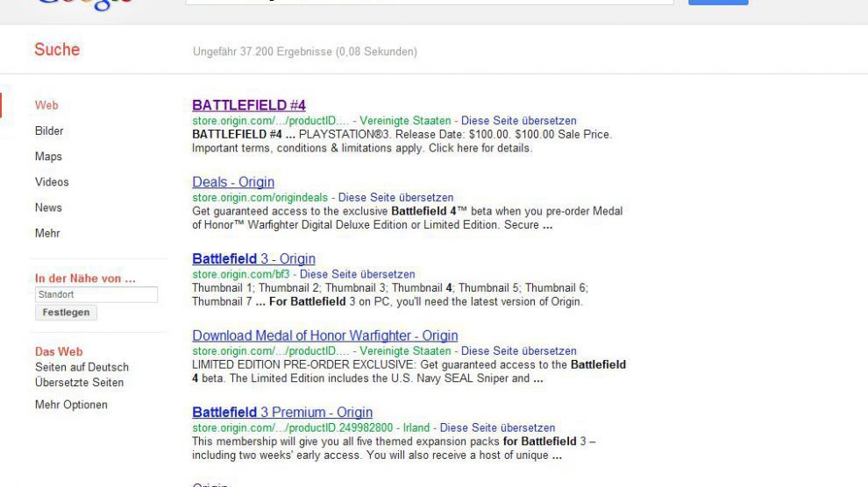The image size is (868, 487).
Task: Select the Das Web filter
Action: click(59, 352)
